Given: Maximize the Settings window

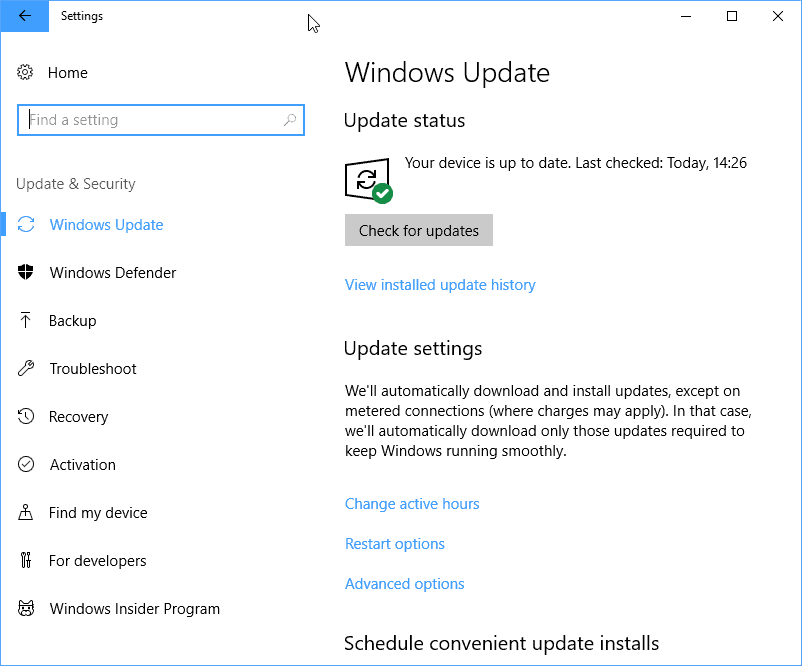Looking at the screenshot, I should coord(732,16).
